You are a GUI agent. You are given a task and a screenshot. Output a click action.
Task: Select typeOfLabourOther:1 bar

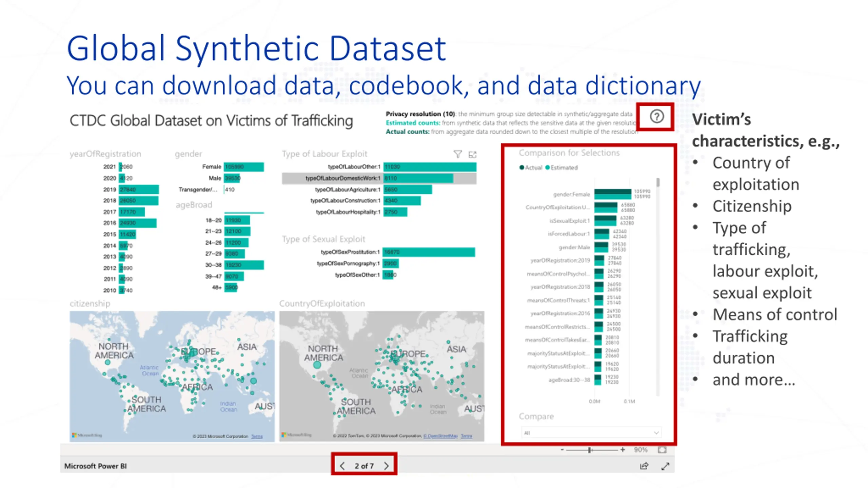pos(430,167)
